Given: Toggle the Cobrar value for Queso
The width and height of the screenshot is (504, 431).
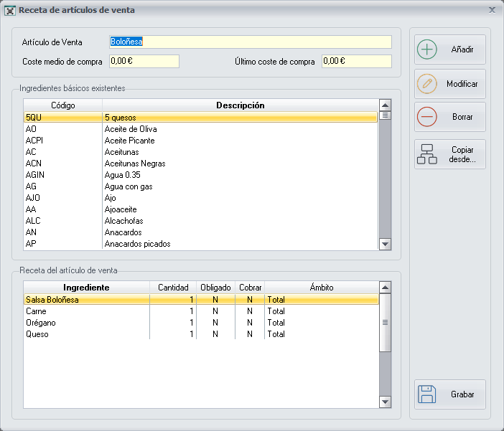Looking at the screenshot, I should 250,334.
